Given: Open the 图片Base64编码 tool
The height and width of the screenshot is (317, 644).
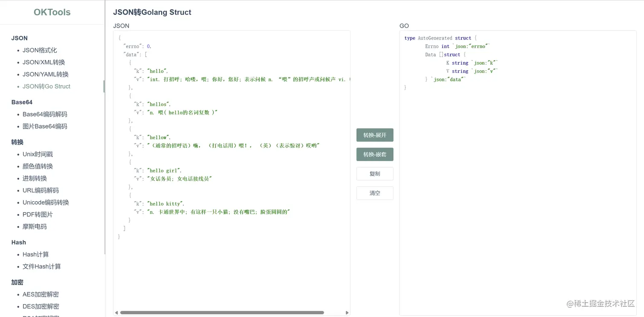Looking at the screenshot, I should click(x=45, y=126).
